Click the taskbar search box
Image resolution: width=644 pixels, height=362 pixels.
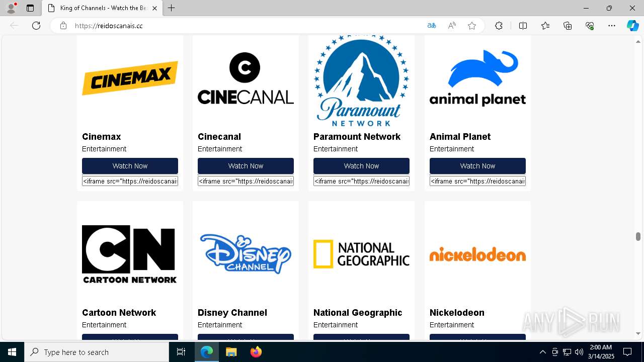(x=97, y=352)
